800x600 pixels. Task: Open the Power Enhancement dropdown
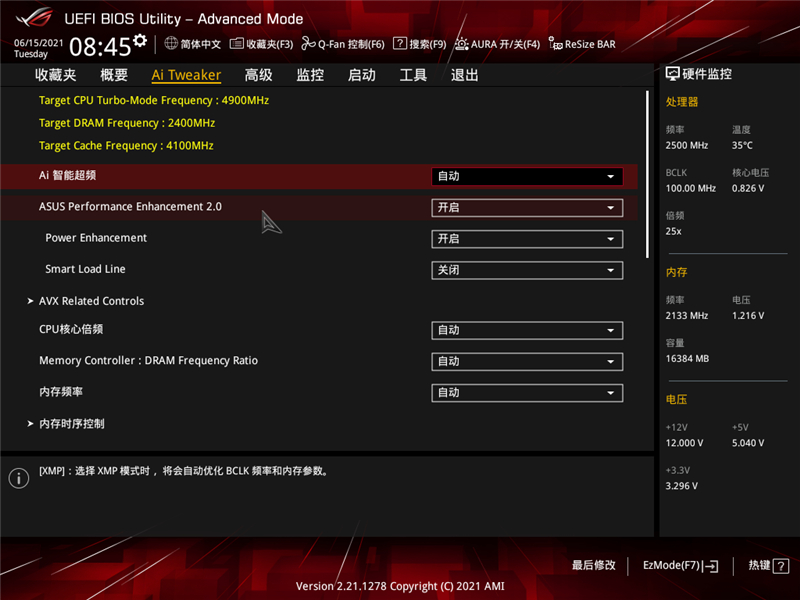[x=527, y=239]
